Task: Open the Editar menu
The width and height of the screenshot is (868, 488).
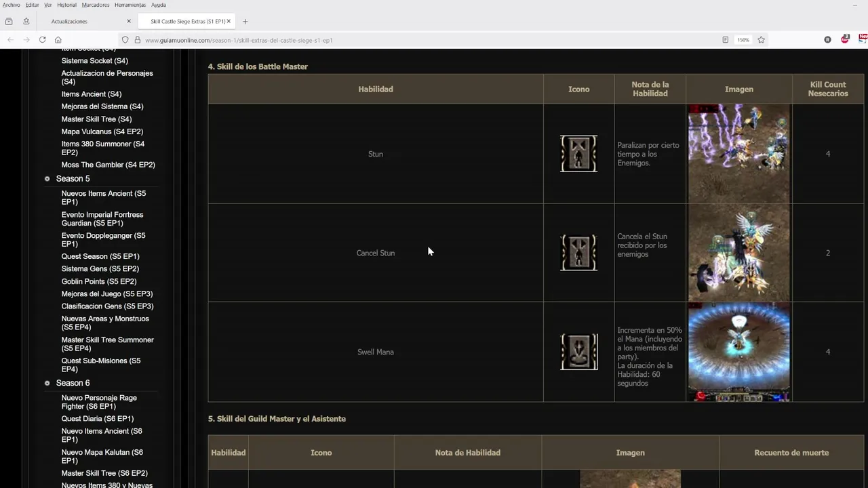Action: click(32, 5)
